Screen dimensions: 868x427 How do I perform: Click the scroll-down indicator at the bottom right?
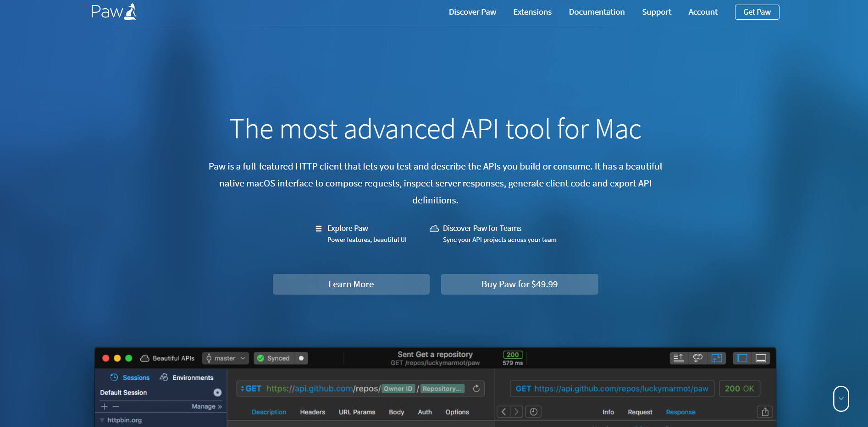(840, 399)
